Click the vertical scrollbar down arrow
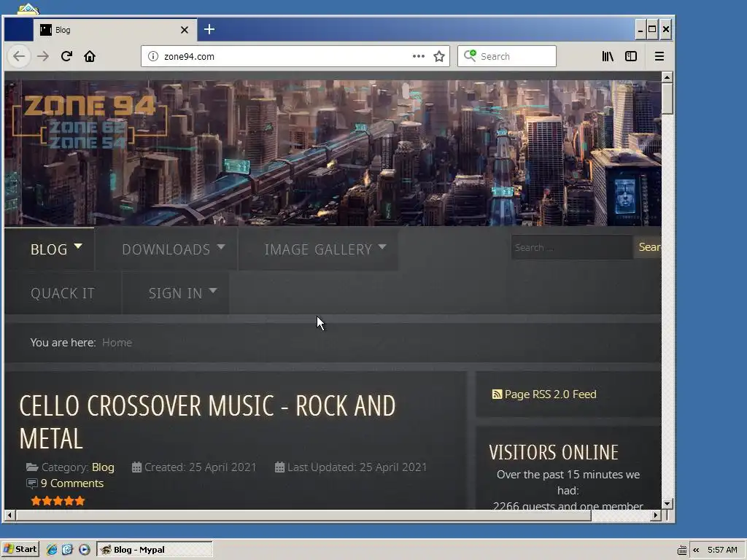 click(x=667, y=503)
